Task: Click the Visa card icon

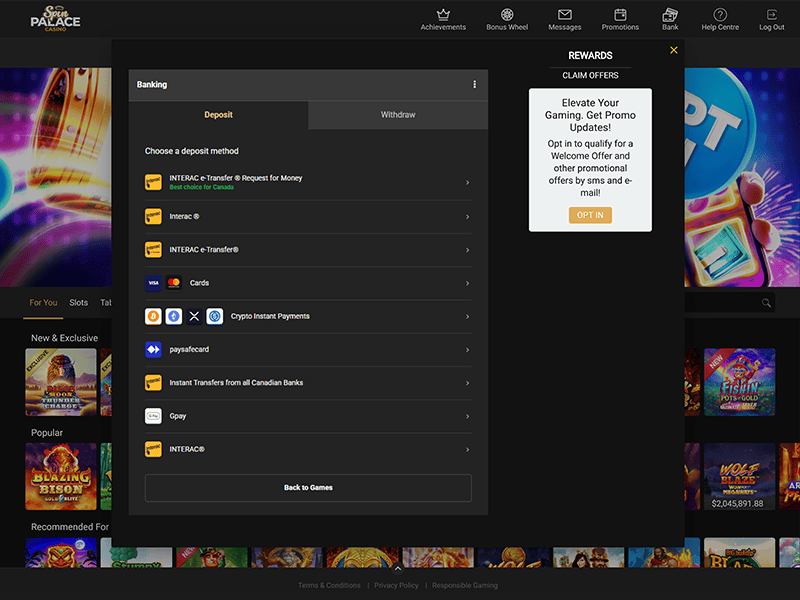Action: (153, 283)
